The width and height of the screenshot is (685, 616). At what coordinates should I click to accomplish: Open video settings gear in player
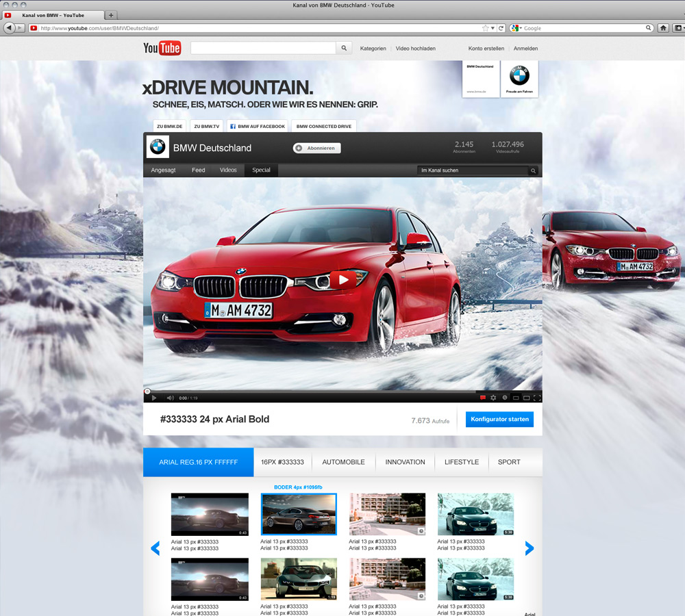493,398
